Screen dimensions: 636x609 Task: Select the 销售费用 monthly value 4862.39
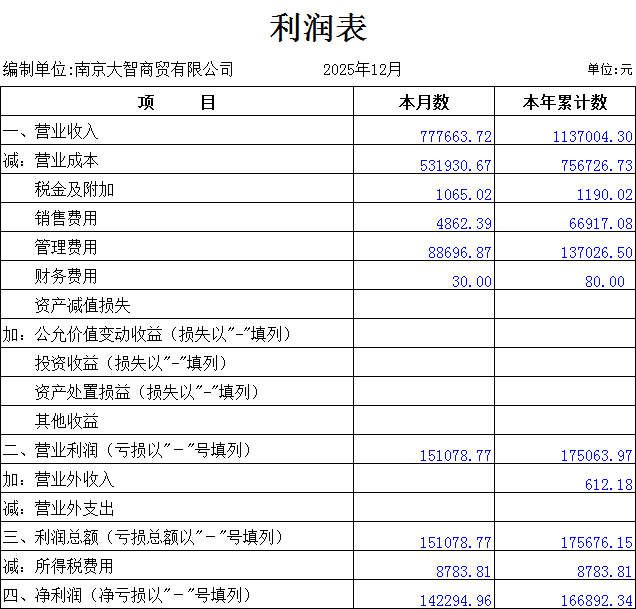click(464, 224)
